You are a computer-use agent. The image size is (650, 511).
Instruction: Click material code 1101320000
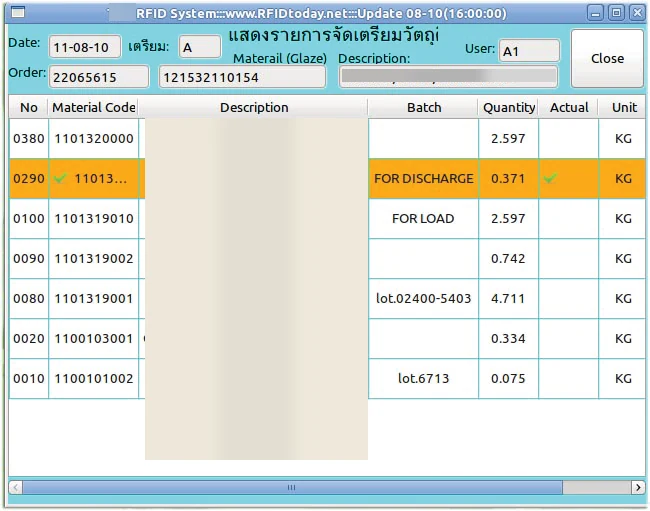(94, 138)
